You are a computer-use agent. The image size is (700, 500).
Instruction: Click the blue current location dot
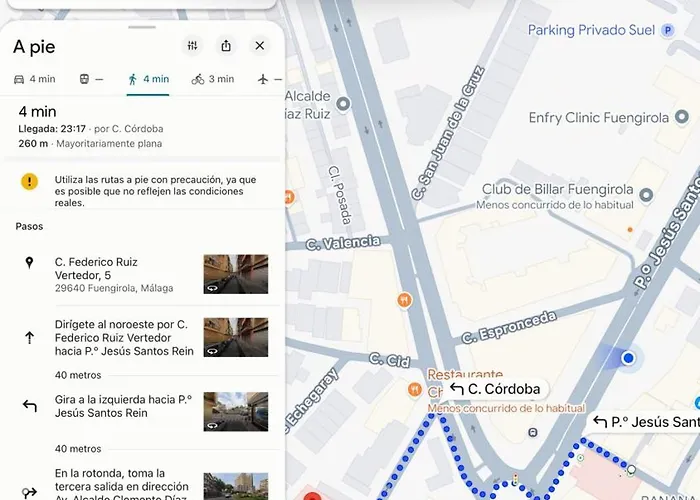628,358
